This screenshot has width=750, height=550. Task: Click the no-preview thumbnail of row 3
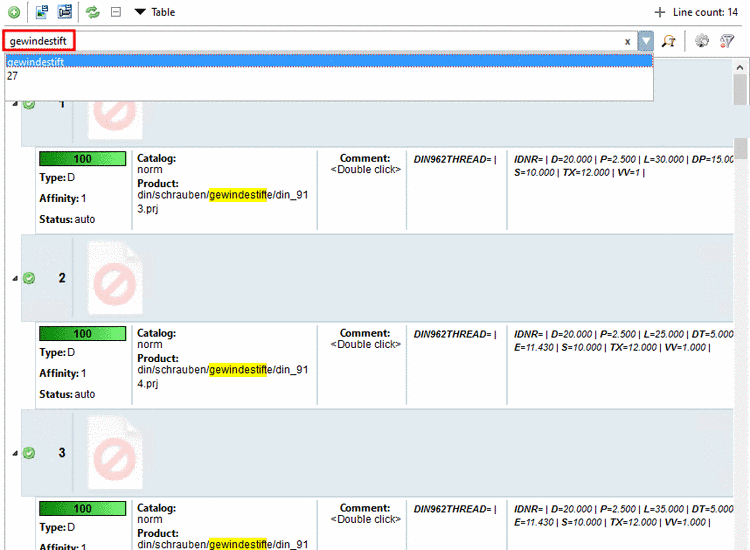115,452
